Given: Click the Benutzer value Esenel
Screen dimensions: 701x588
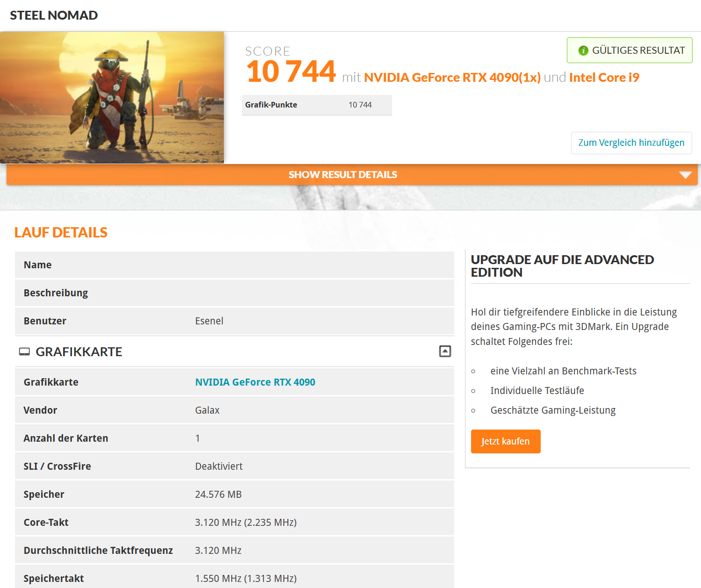Looking at the screenshot, I should click(209, 321).
